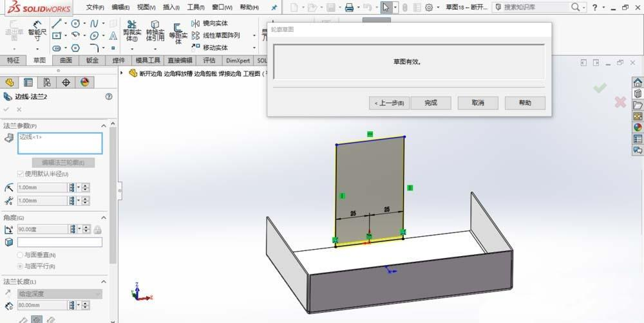Open the DimXpertManager crosshair tab icon
Image resolution: width=644 pixels, height=323 pixels.
click(x=66, y=82)
